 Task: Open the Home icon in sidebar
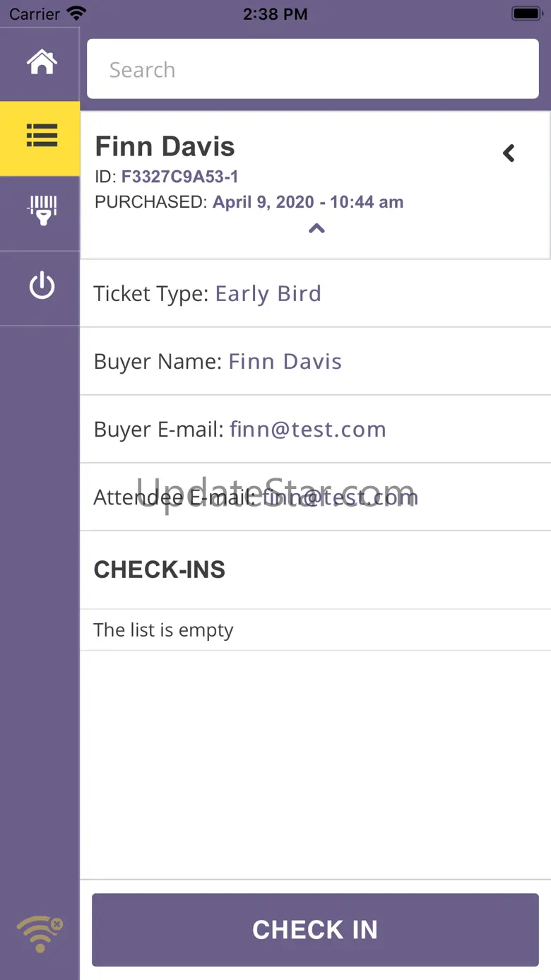(42, 63)
